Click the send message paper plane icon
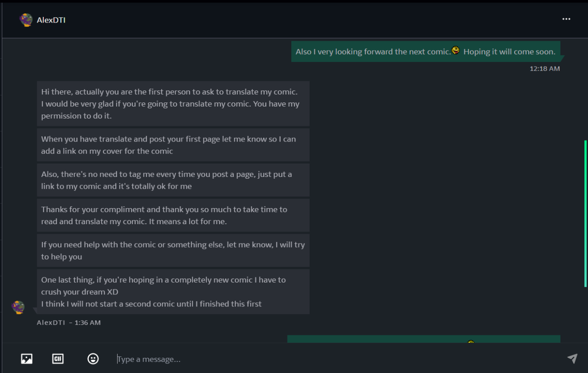The image size is (588, 373). (x=572, y=359)
